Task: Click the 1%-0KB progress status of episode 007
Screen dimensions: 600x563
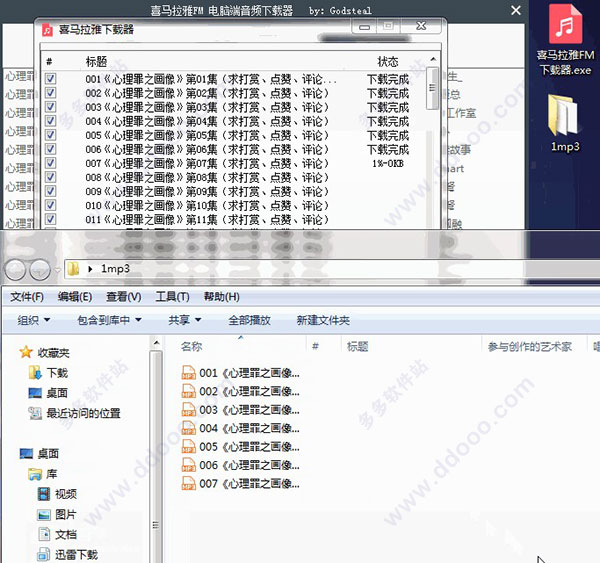Action: point(388,163)
